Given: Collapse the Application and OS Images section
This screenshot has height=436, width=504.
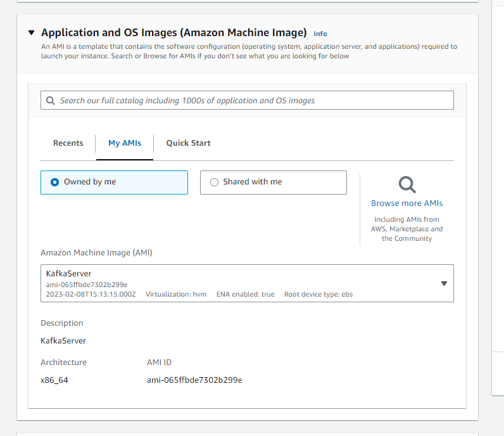Looking at the screenshot, I should pos(31,32).
